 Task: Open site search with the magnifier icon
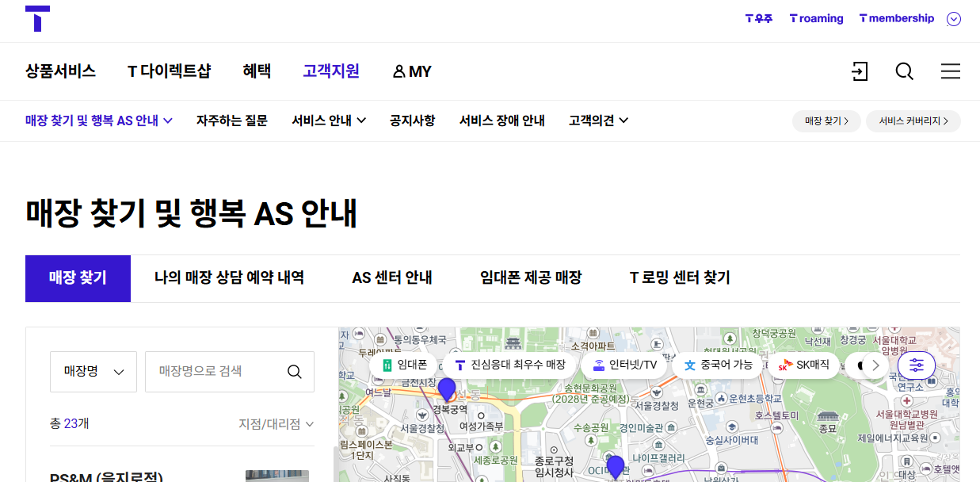(x=905, y=71)
